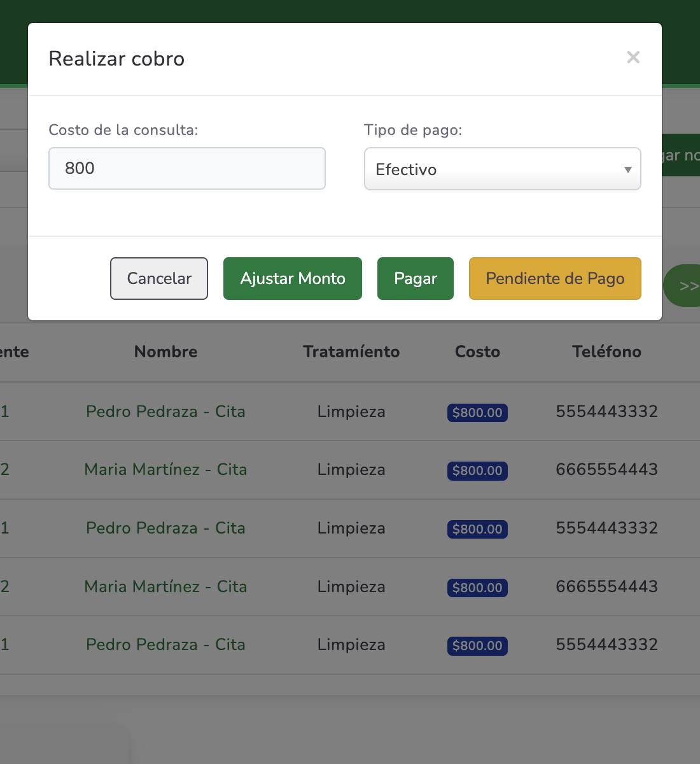Sort by the Nombre column header
700x764 pixels.
pyautogui.click(x=165, y=351)
